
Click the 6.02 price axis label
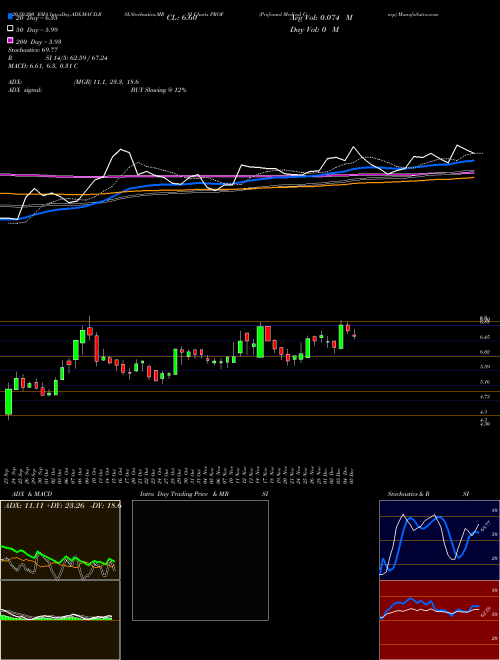485,352
